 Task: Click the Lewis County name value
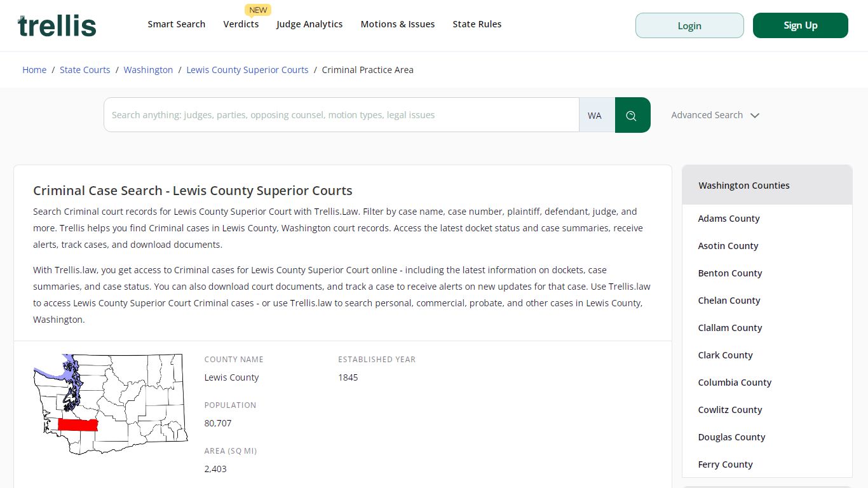[x=231, y=377]
